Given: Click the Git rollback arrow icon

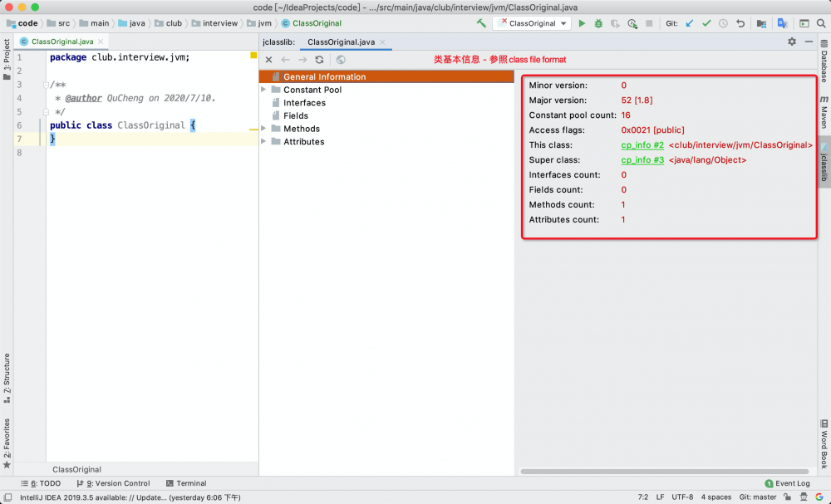Looking at the screenshot, I should 740,23.
